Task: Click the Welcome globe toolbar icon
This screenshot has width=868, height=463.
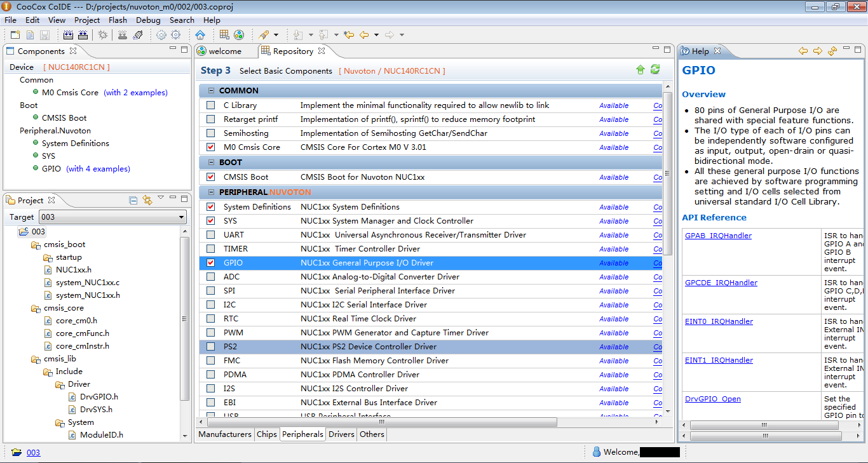Action: point(239,35)
